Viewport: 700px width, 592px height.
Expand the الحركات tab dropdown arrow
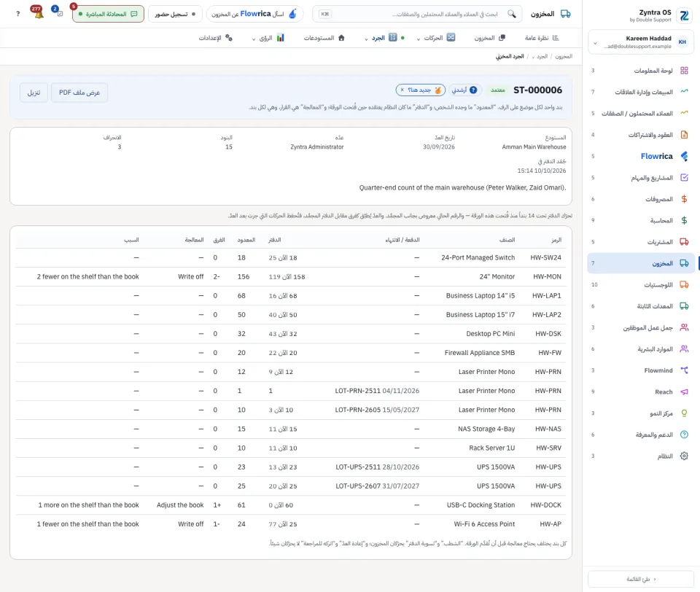419,39
